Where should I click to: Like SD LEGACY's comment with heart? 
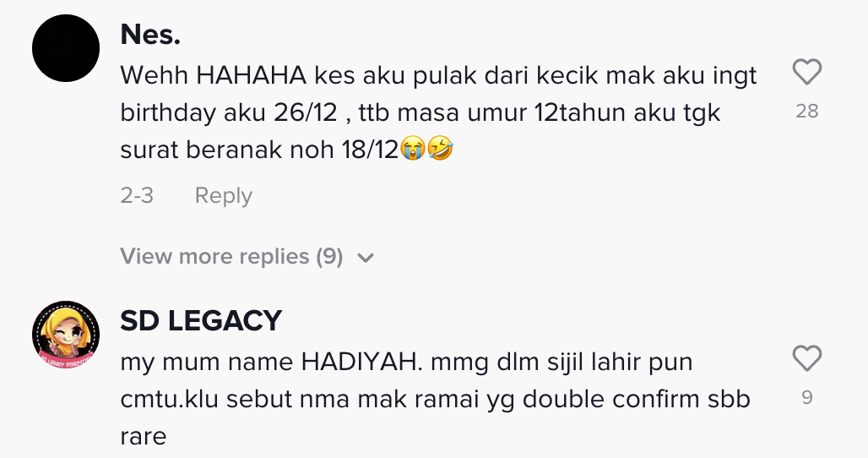click(x=806, y=358)
